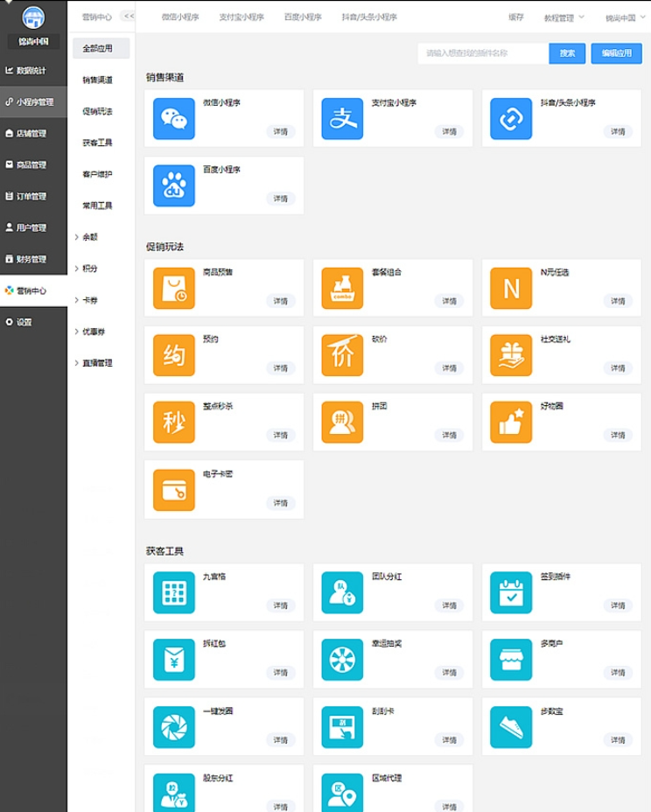The image size is (651, 812).
Task: Click the 股东分红 shareholder icon
Action: (174, 793)
